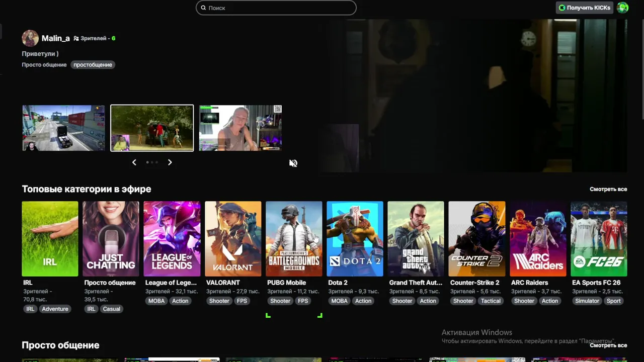
Task: Click the Action tag under ARC Raiders
Action: tap(549, 301)
